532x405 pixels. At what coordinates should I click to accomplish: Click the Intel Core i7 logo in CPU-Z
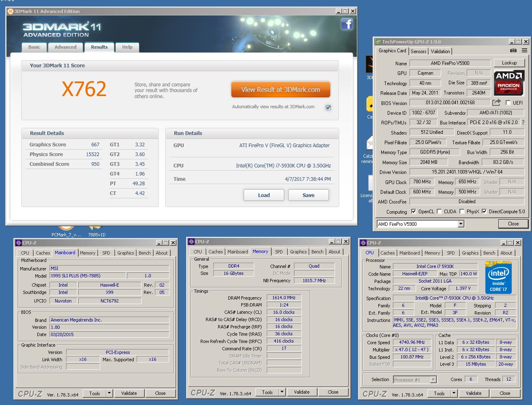click(498, 278)
